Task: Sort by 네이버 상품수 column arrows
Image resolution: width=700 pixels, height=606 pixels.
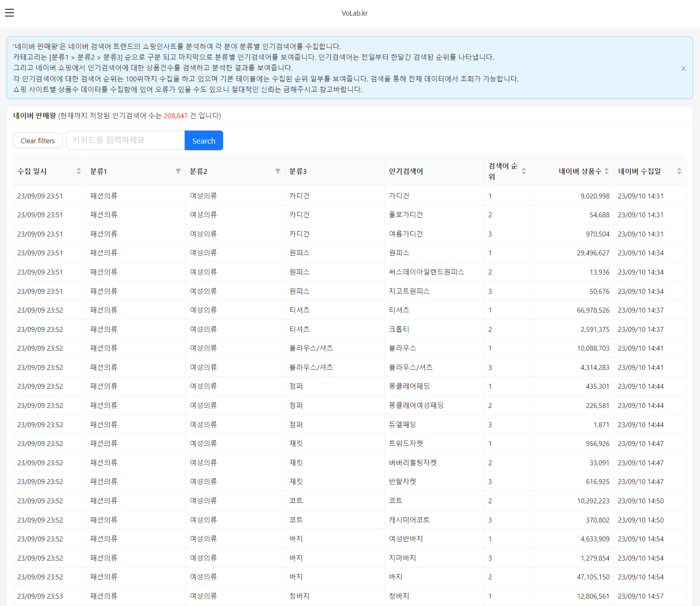Action: 607,171
